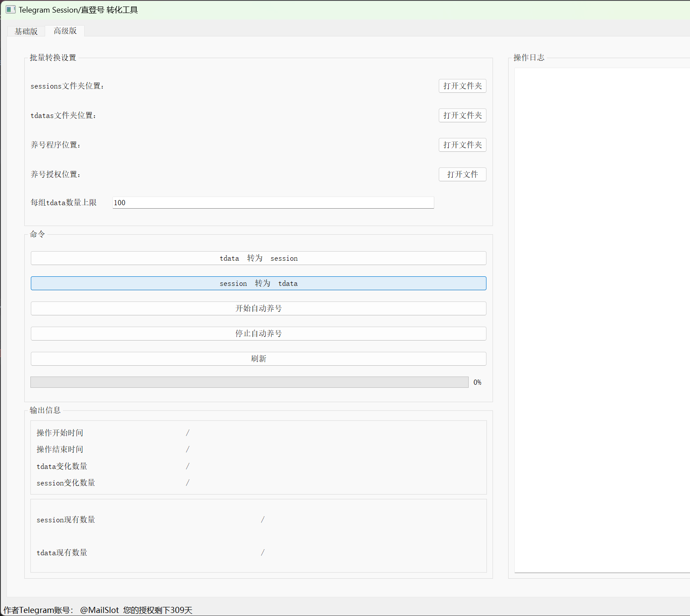The height and width of the screenshot is (616, 690).
Task: Stop with the 停止自动养号 button
Action: 258,334
